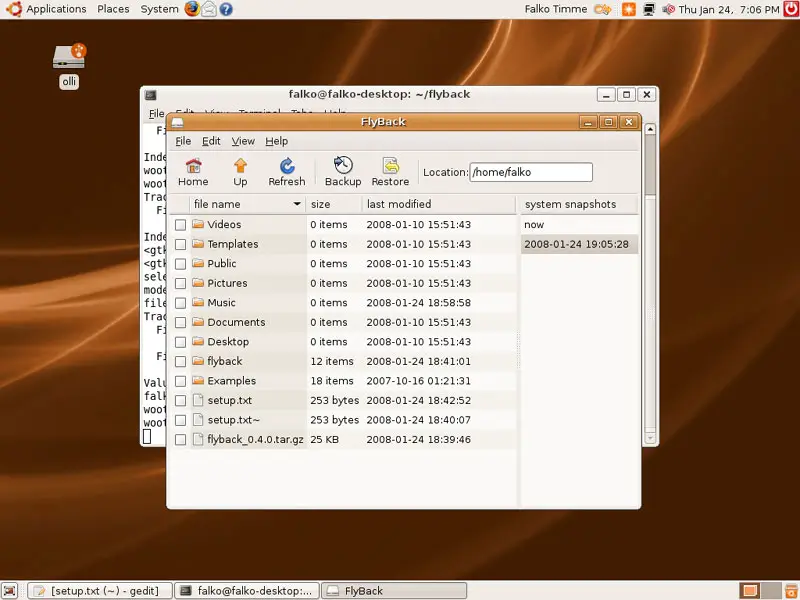Tick the checkbox for Music
The width and height of the screenshot is (800, 600).
tap(180, 303)
